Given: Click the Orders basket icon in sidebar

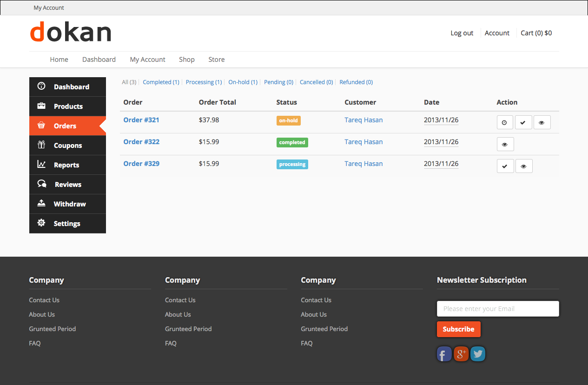Looking at the screenshot, I should [41, 126].
